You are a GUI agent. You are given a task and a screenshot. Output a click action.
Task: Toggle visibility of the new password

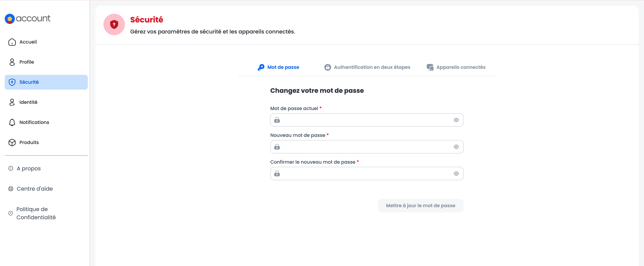[x=456, y=147]
